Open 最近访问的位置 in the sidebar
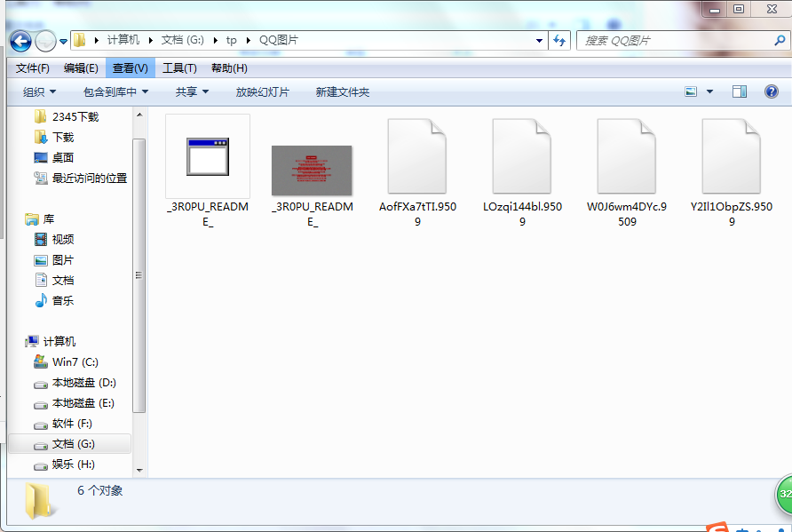 (x=80, y=178)
